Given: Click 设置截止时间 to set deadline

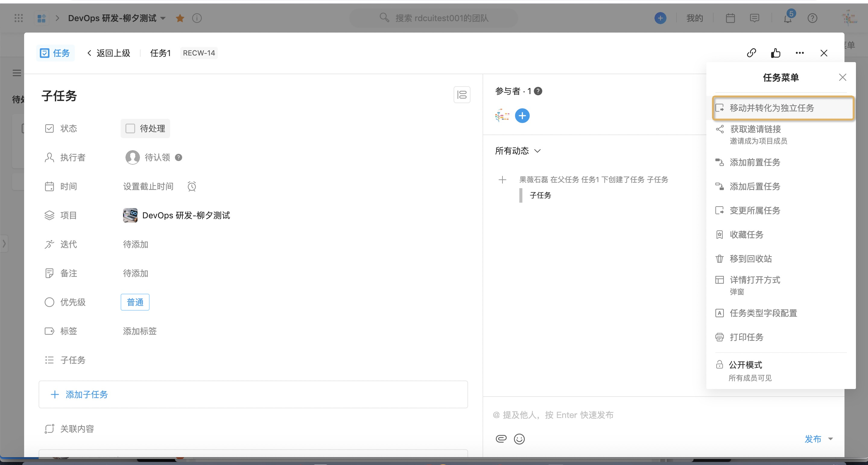Looking at the screenshot, I should click(x=148, y=186).
